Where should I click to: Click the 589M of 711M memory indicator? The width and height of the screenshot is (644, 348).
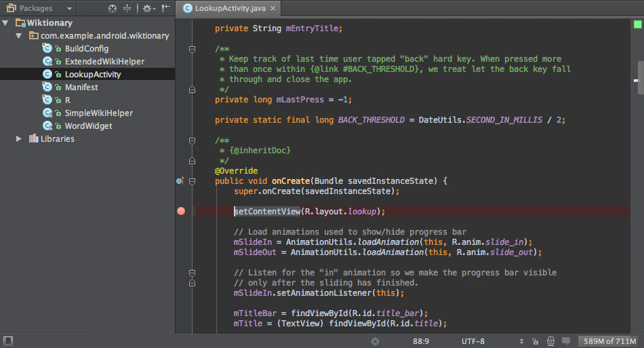tap(609, 341)
